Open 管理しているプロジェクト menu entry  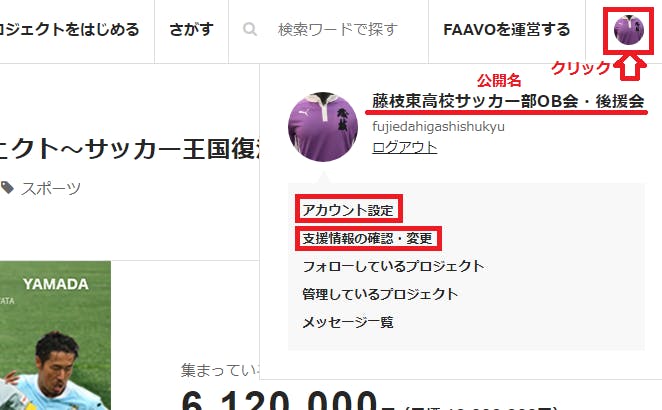[x=380, y=294]
